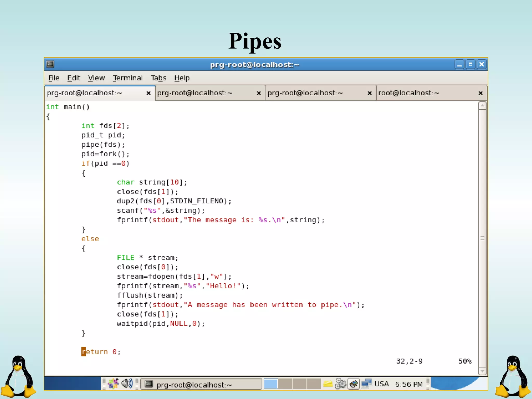Click the 'scanf("%s",&string);' line
Image resolution: width=532 pixels, height=399 pixels.
(161, 210)
